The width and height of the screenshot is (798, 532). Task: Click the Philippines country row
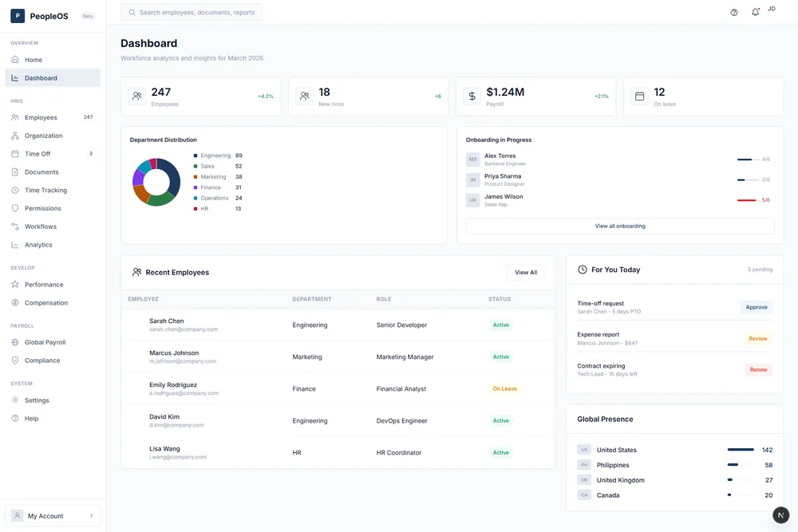tap(675, 465)
